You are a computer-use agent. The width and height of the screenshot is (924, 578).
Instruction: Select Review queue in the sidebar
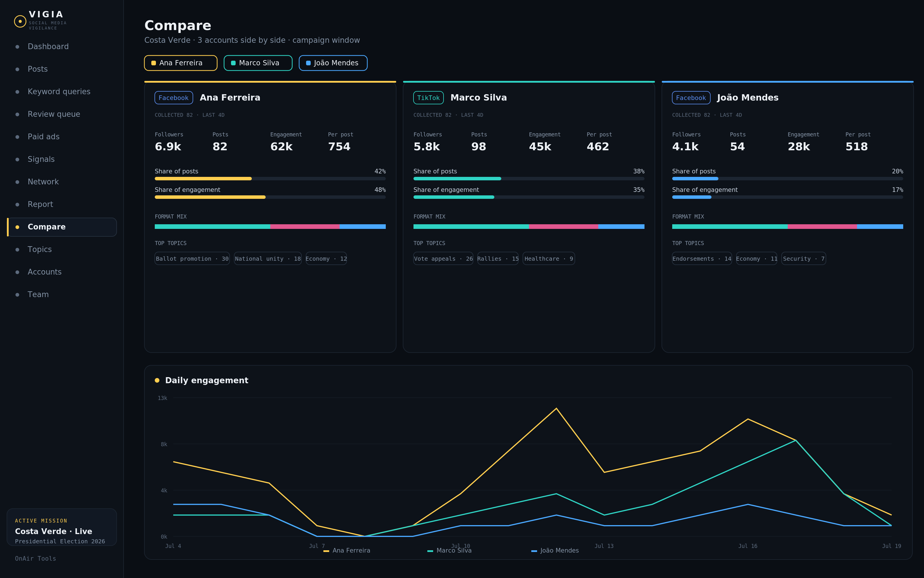(62, 114)
